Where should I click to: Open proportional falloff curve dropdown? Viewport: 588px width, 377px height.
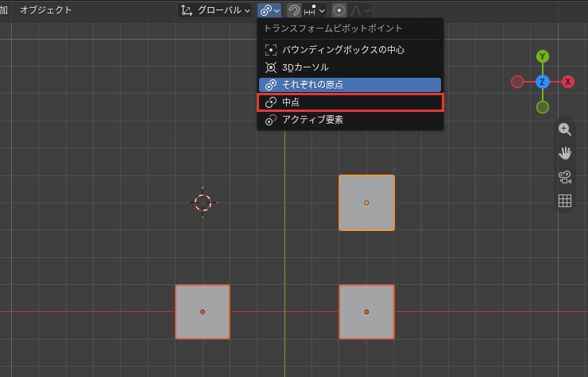(x=360, y=10)
